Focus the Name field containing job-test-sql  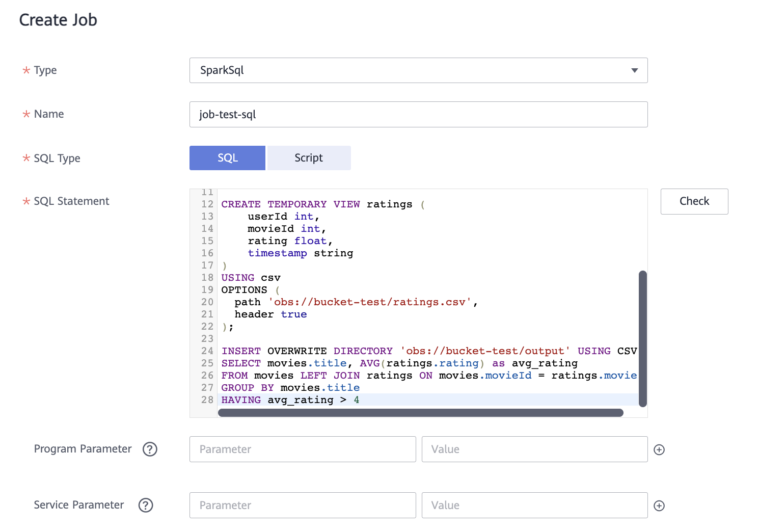tap(418, 115)
